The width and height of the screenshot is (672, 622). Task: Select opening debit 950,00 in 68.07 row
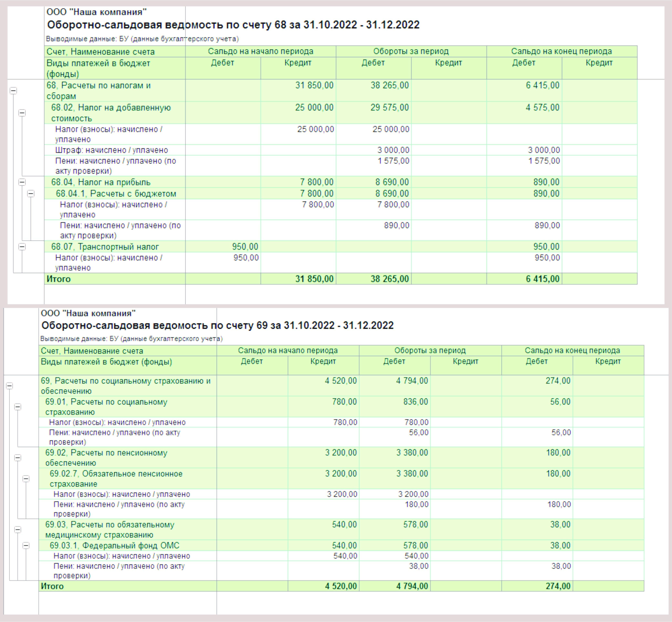tap(245, 247)
